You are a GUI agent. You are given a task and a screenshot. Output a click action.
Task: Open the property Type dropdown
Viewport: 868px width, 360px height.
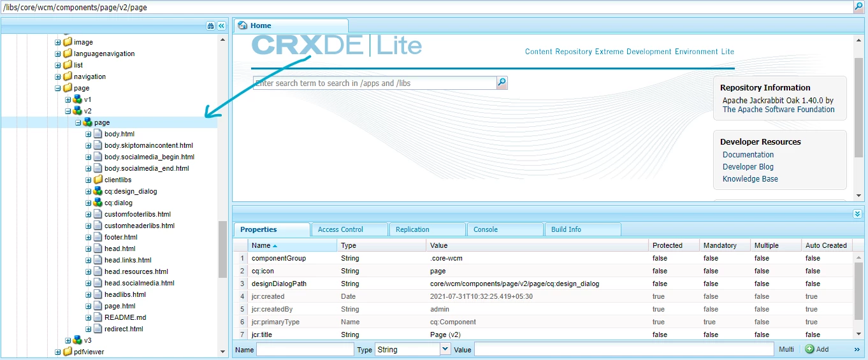[x=445, y=349]
